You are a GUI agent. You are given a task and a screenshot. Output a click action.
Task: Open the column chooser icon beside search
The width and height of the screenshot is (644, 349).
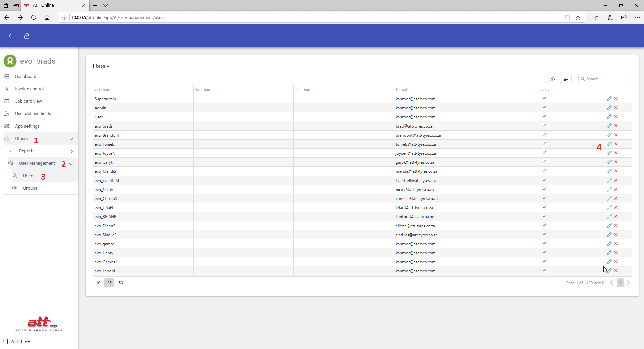[x=566, y=79]
